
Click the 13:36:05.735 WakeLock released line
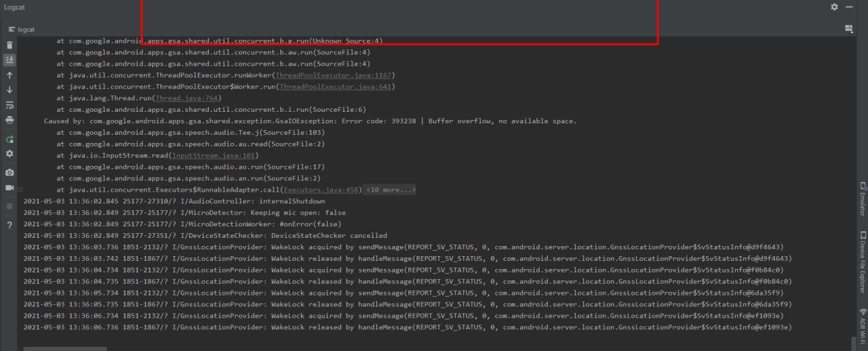point(407,305)
